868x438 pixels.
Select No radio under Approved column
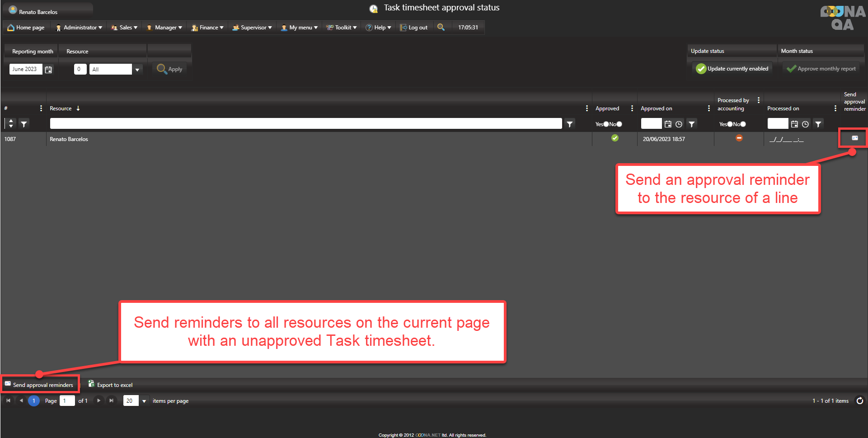619,124
